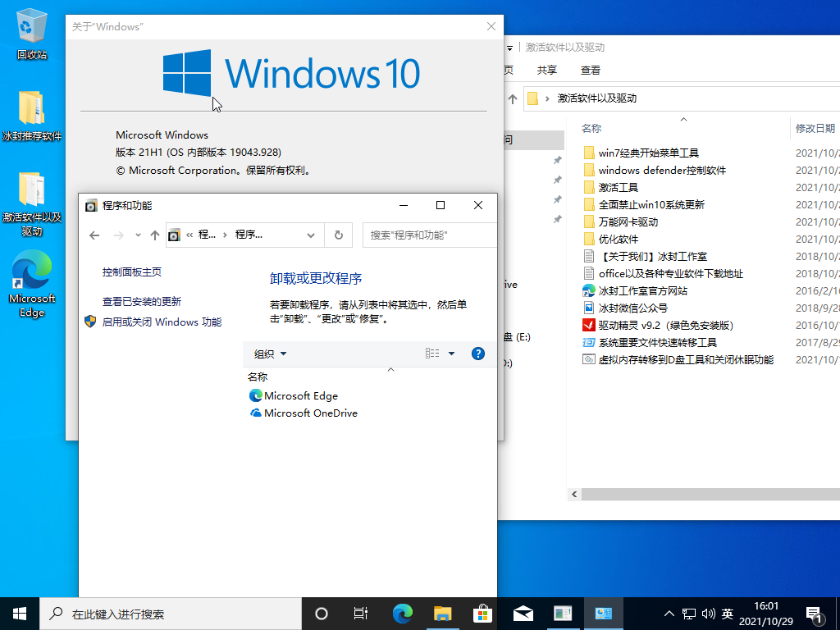840x630 pixels.
Task: Open volume control in system tray
Action: pos(708,614)
